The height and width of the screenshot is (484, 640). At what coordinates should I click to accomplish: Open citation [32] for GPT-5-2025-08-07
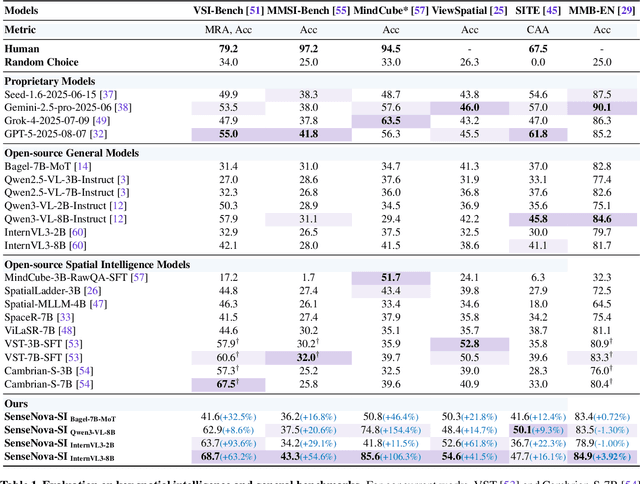coord(98,134)
